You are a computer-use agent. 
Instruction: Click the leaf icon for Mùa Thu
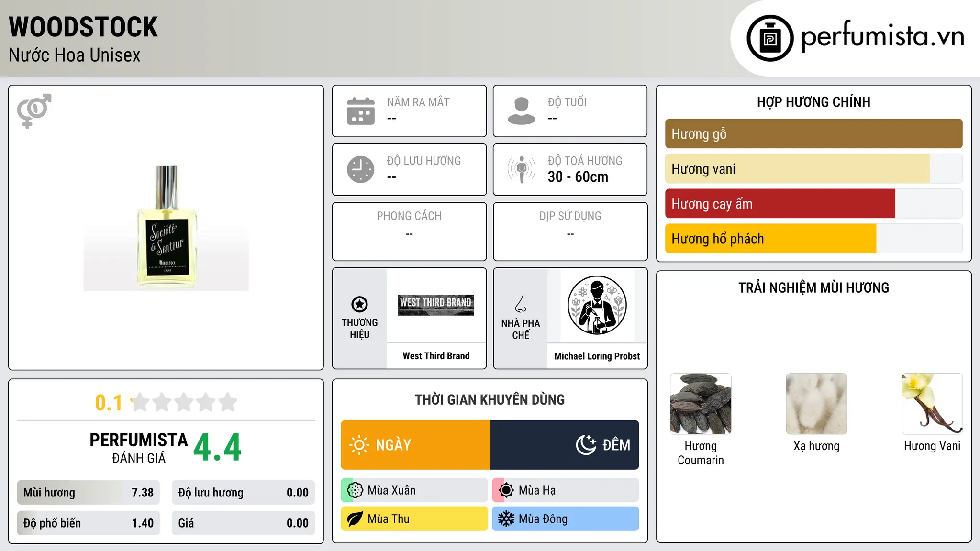[x=355, y=519]
